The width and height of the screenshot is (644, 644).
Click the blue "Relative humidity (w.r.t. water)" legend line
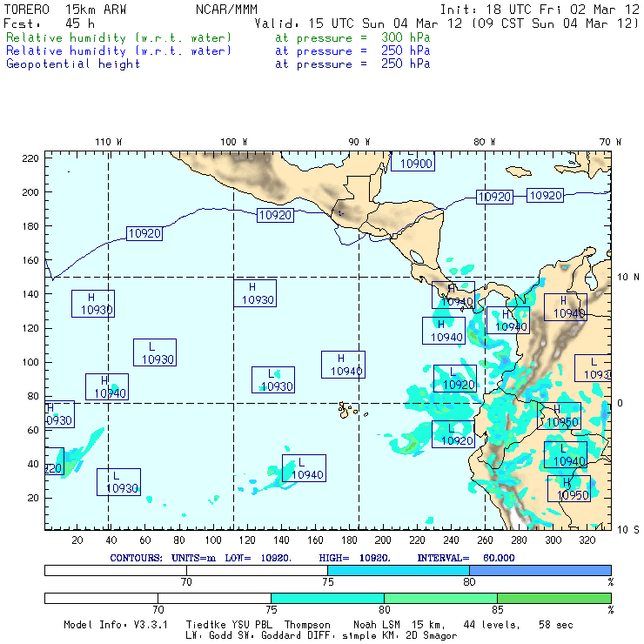(x=118, y=51)
